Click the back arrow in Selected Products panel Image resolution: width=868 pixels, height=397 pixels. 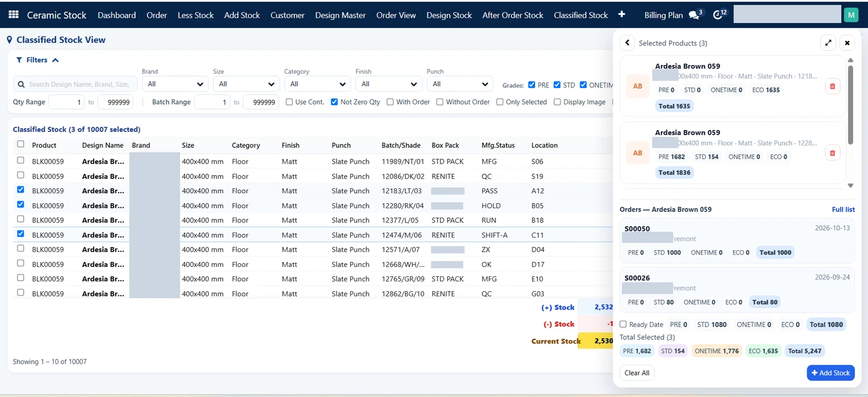pos(627,43)
